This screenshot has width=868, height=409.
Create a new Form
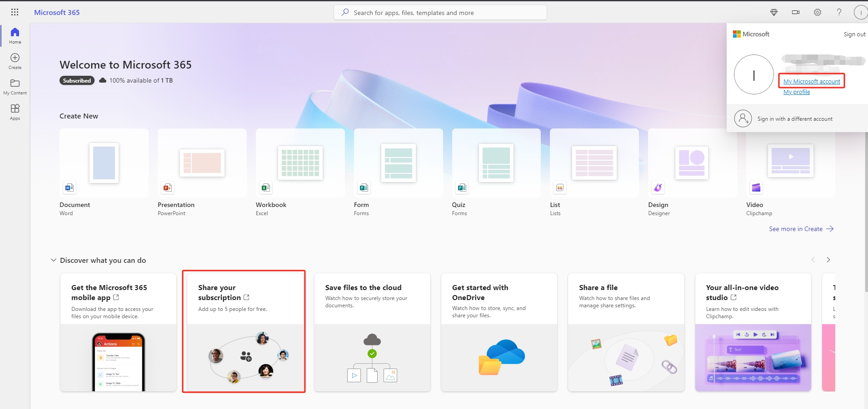point(399,172)
